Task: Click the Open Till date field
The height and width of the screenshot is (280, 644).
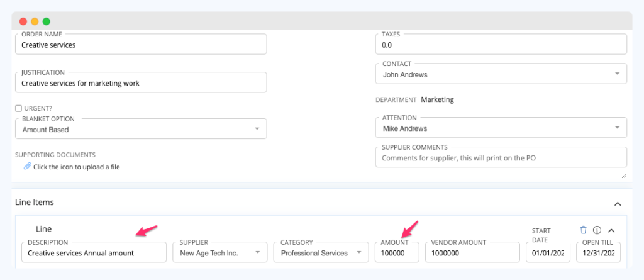Action: 599,252
